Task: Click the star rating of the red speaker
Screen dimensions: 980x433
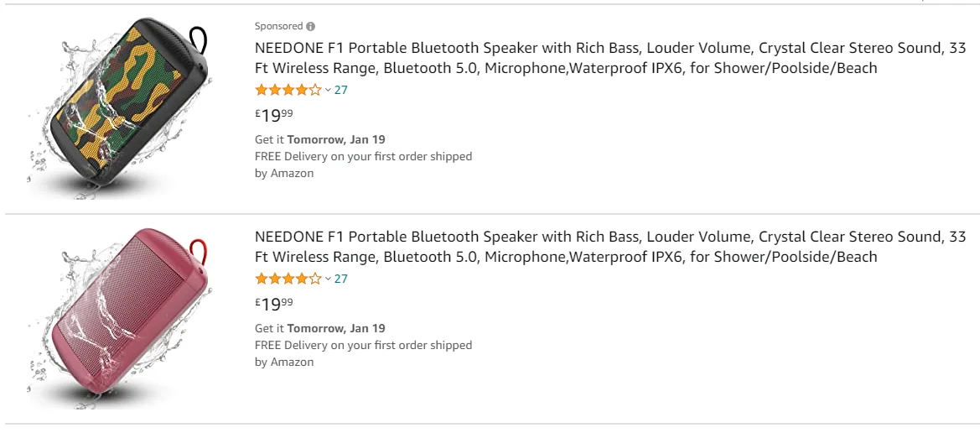Action: point(288,279)
